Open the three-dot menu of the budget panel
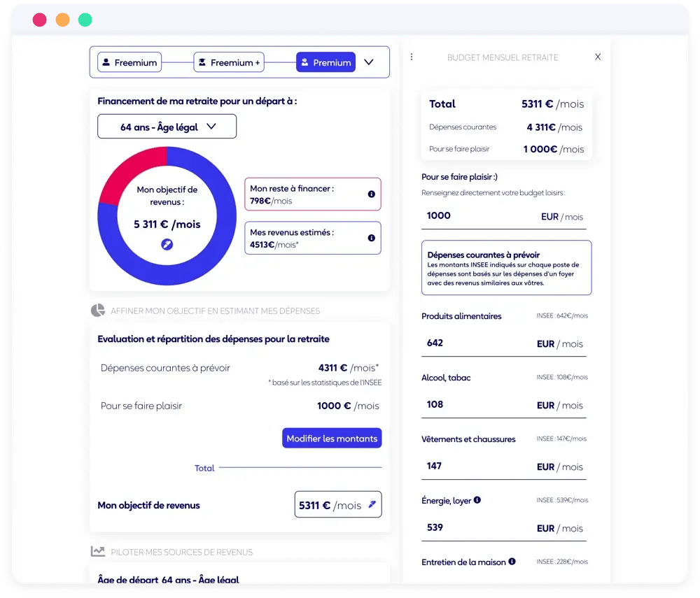This screenshot has width=700, height=598. pos(412,57)
